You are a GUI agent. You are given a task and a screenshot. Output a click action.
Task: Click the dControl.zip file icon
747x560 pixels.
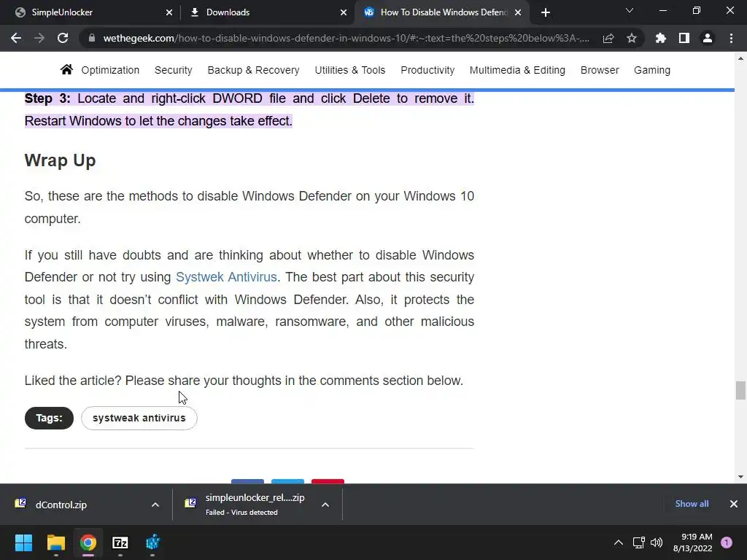click(x=20, y=503)
